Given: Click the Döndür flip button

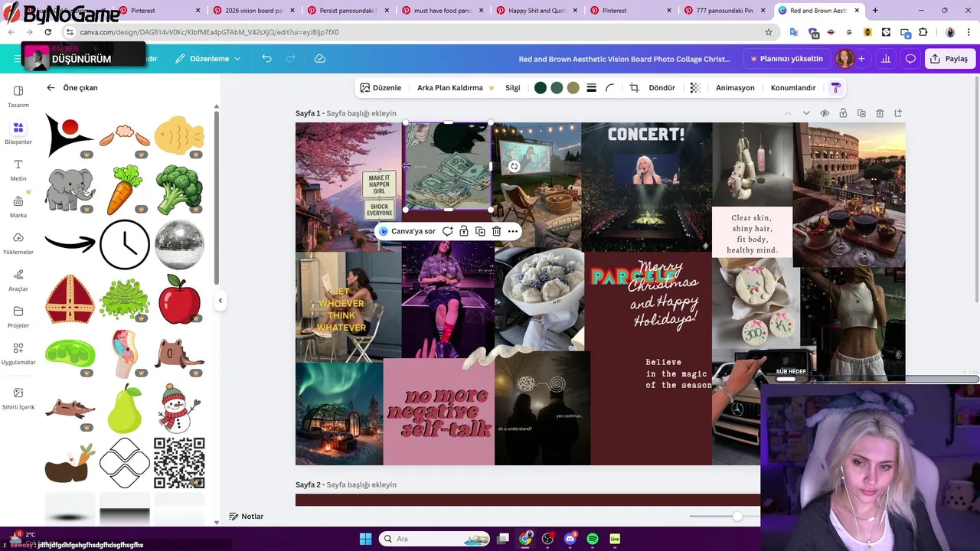Looking at the screenshot, I should [x=661, y=88].
